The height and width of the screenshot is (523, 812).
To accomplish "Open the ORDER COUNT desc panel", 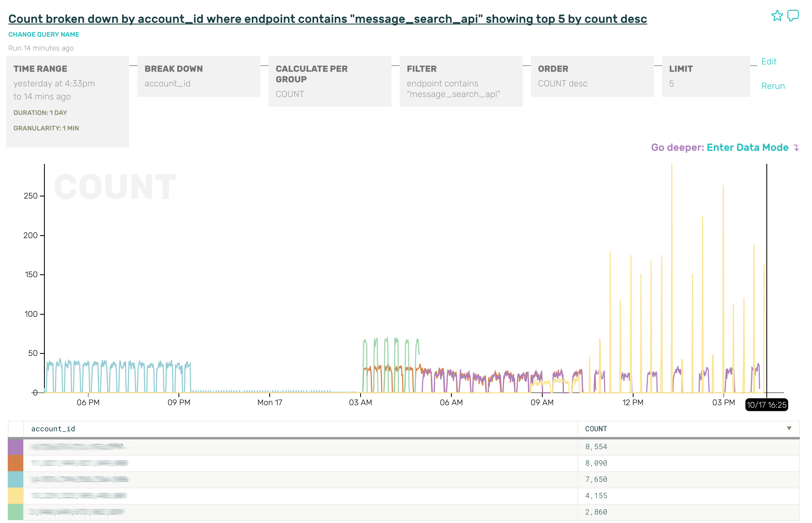I will (x=592, y=77).
